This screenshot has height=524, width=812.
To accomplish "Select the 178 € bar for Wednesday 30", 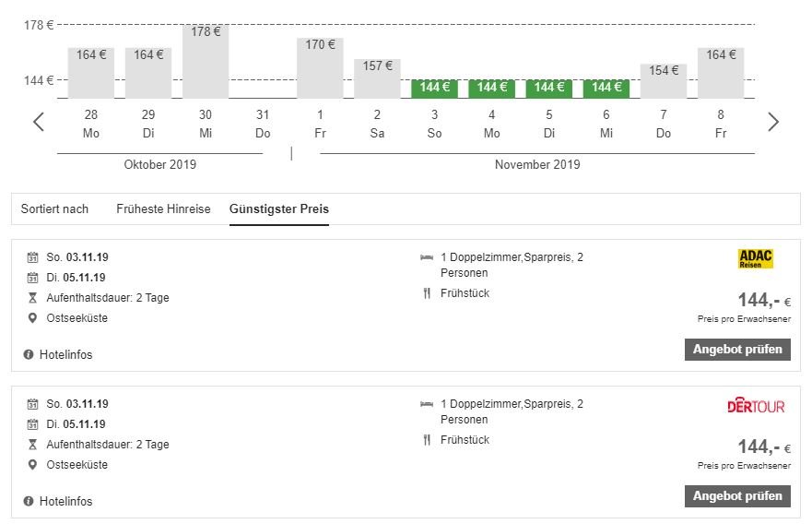I will (x=206, y=61).
